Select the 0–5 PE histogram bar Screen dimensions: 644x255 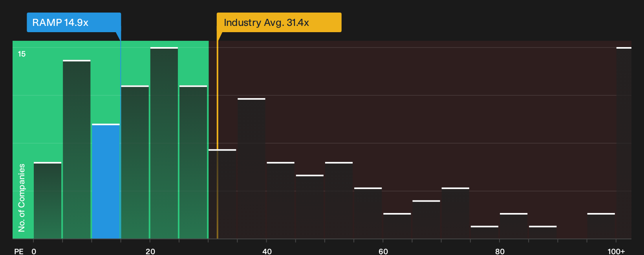click(x=48, y=200)
